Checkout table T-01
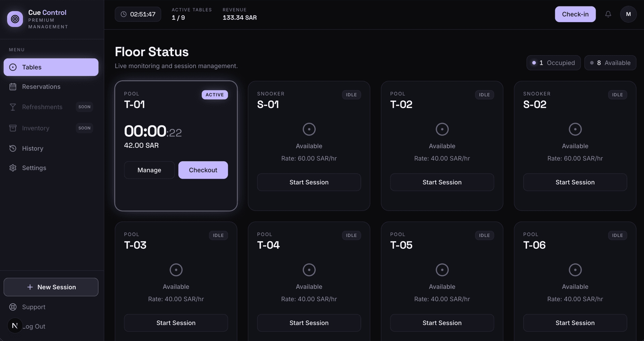The image size is (644, 341). pos(203,170)
